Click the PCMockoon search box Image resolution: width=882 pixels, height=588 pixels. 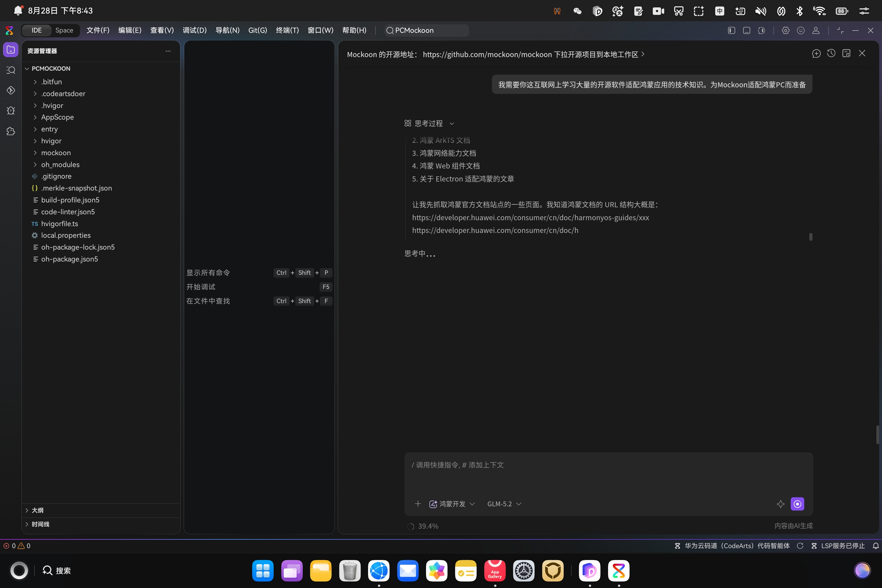point(426,30)
